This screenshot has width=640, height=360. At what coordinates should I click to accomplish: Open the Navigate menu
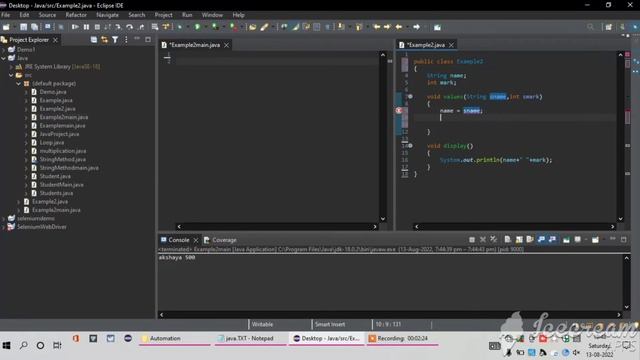[x=107, y=15]
